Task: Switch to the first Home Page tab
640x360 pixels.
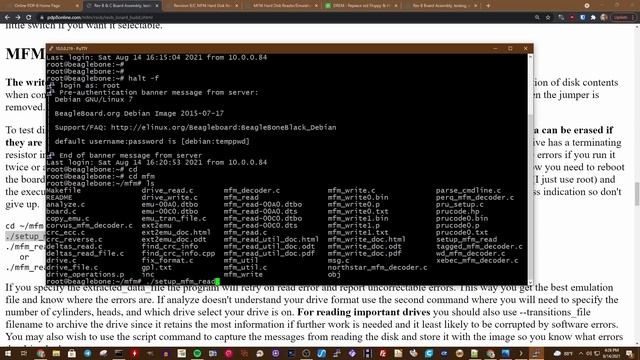Action: pos(41,6)
